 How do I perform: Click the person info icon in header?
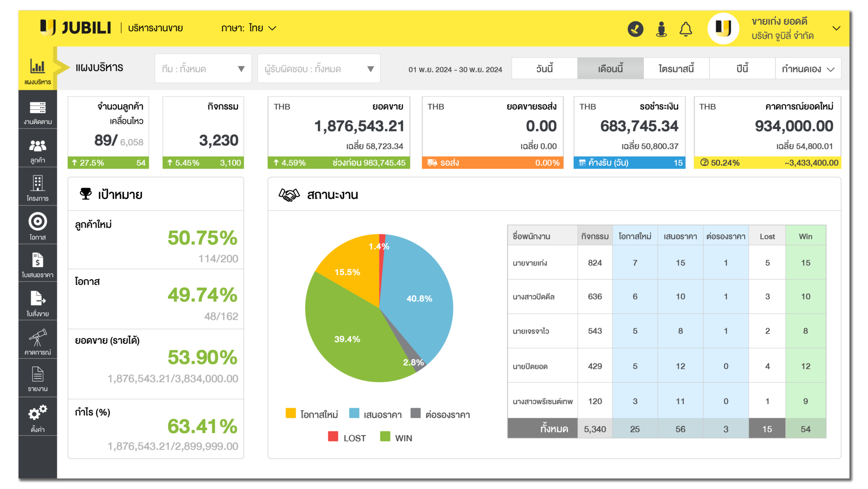tap(661, 29)
